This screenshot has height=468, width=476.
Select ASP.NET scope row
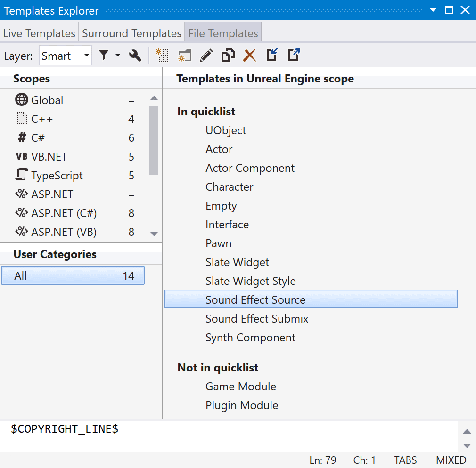tap(74, 194)
